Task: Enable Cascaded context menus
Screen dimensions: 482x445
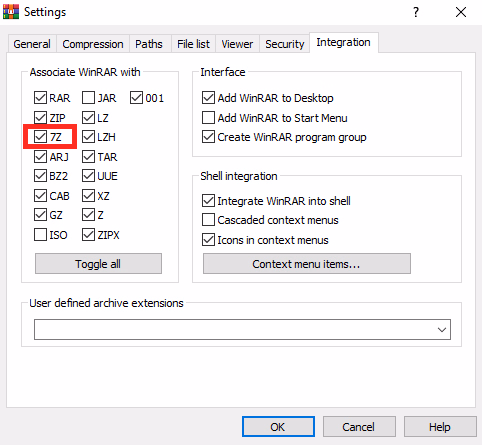Action: coord(208,220)
